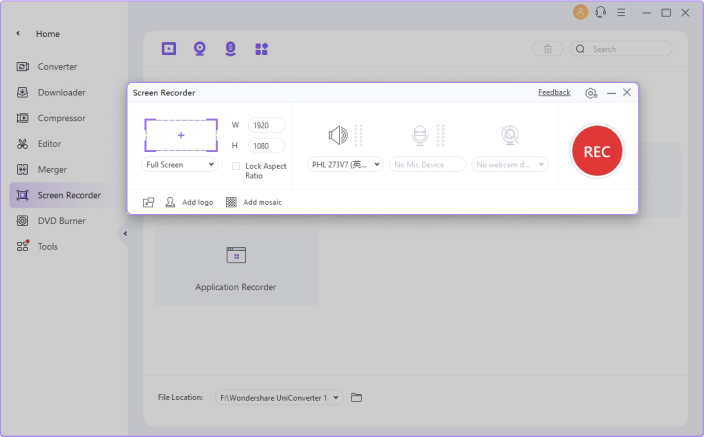
Task: Click the Feedback link
Action: 554,92
